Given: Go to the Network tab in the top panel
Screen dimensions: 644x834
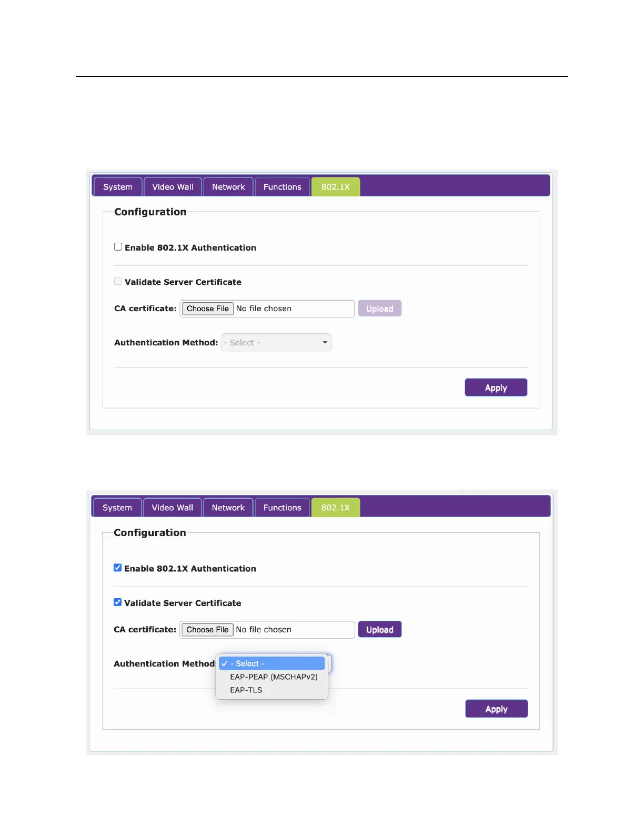Looking at the screenshot, I should (228, 187).
